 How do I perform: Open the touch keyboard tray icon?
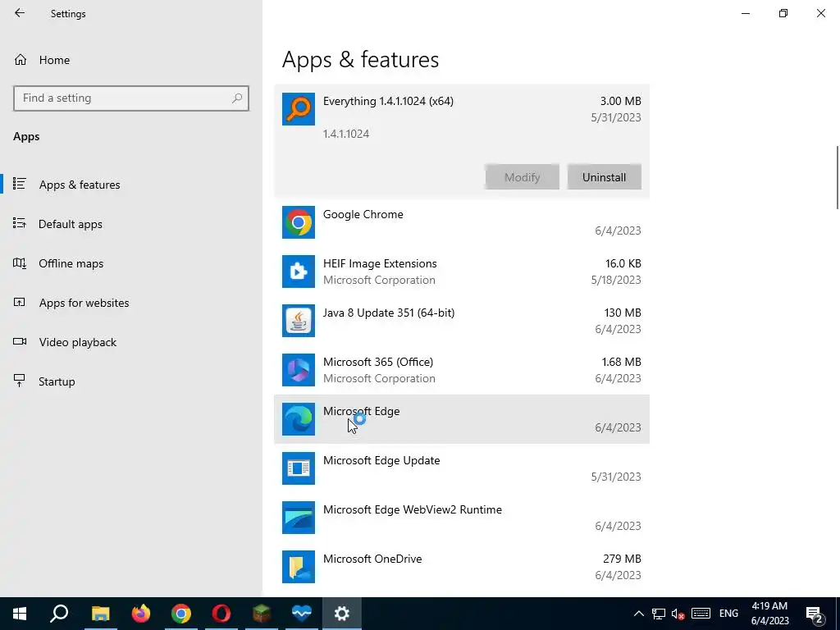701,614
